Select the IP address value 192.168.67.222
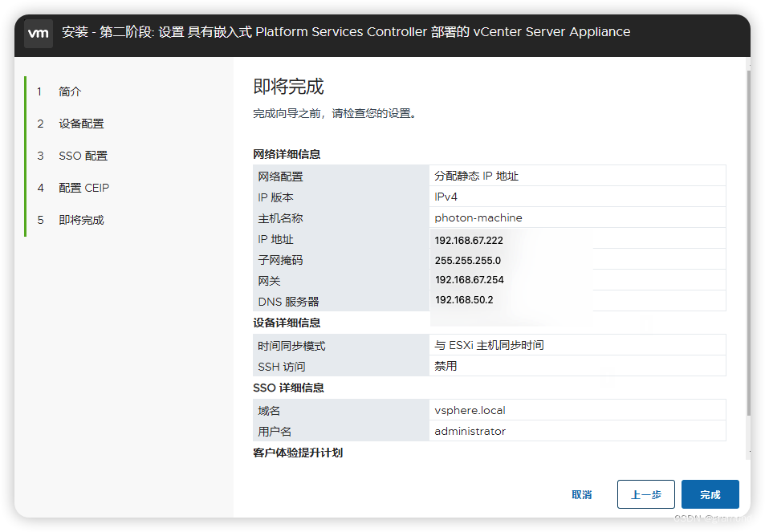The width and height of the screenshot is (765, 532). (468, 241)
